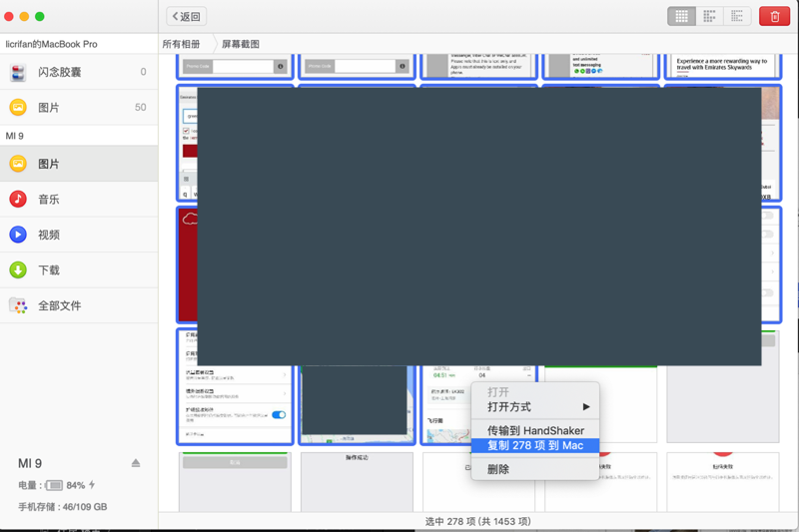
Task: Select 图片 under MacBook Pro with 50 items
Action: coord(48,107)
